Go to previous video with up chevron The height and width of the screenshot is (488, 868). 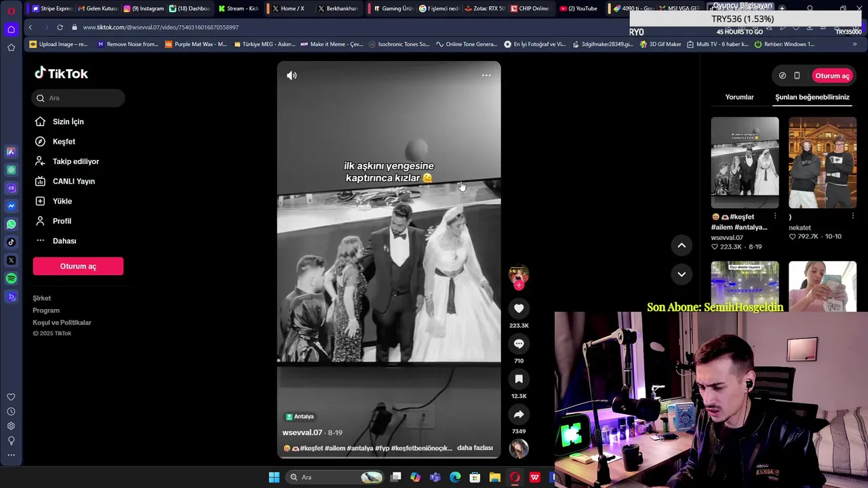682,245
